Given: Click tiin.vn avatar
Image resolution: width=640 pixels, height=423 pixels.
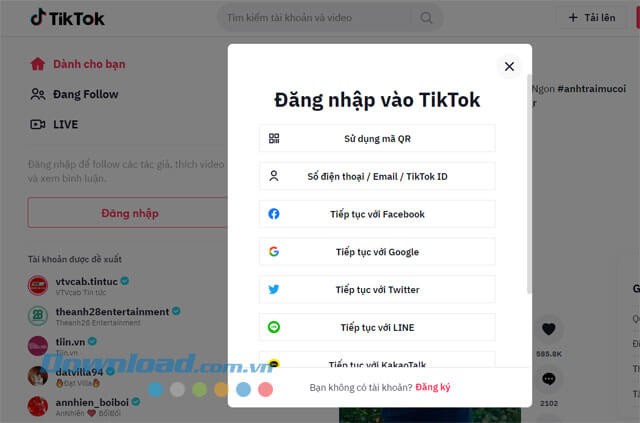Looking at the screenshot, I should click(38, 346).
